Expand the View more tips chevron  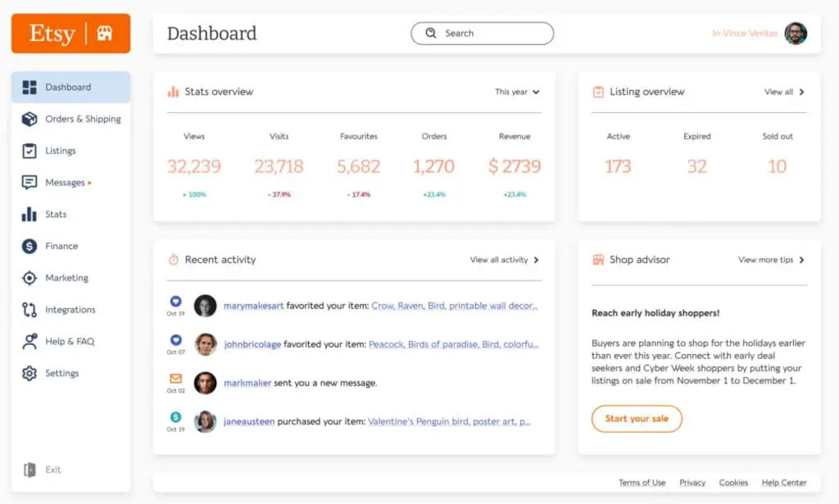(802, 260)
